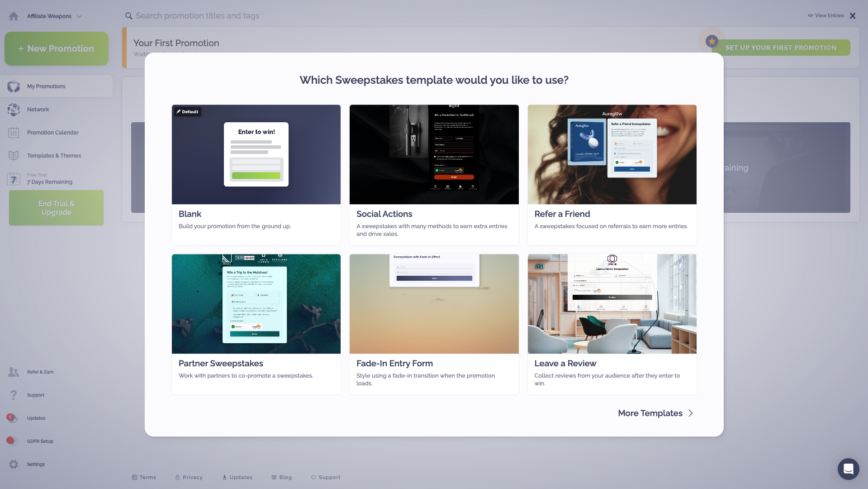The height and width of the screenshot is (489, 868).
Task: Open the chat widget bubble icon
Action: pos(848,469)
